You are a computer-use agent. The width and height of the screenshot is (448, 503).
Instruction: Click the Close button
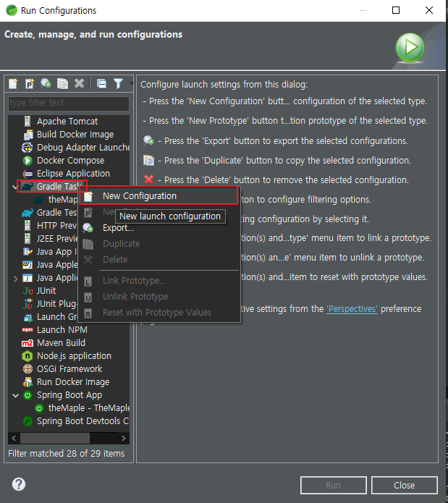(x=404, y=486)
